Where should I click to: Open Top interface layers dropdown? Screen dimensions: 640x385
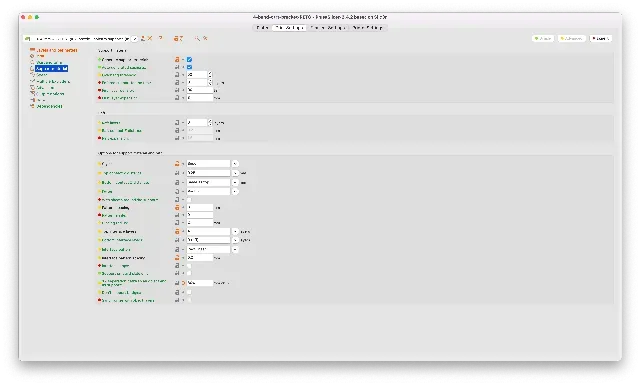(x=235, y=231)
